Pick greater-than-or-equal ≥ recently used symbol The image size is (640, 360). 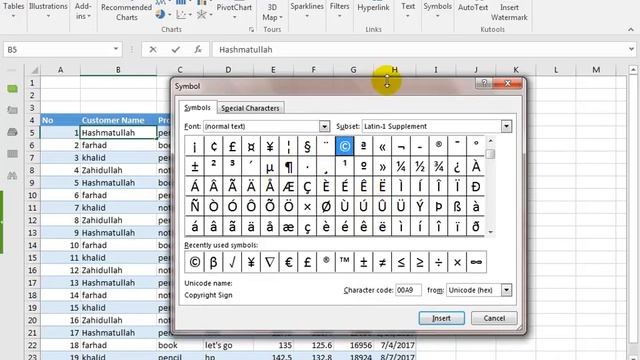coord(420,262)
